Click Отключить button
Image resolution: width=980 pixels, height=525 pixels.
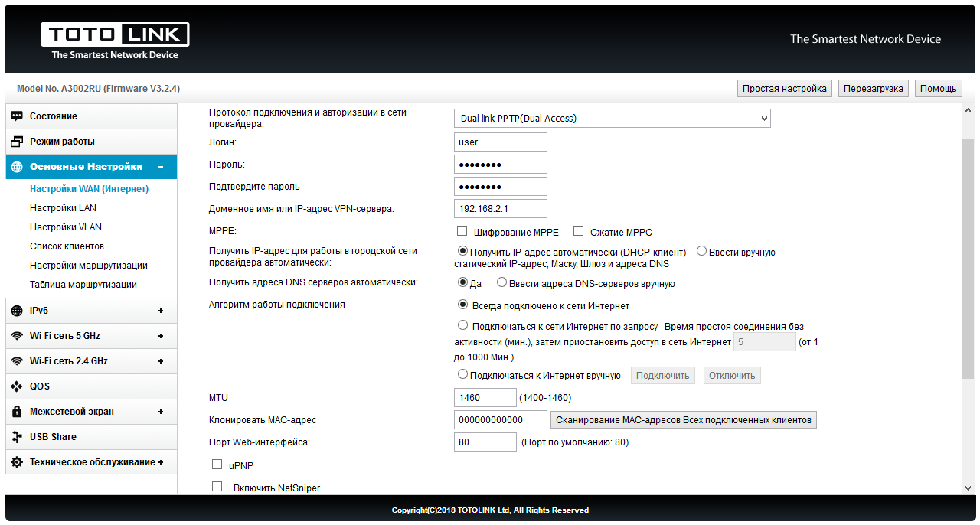(732, 376)
